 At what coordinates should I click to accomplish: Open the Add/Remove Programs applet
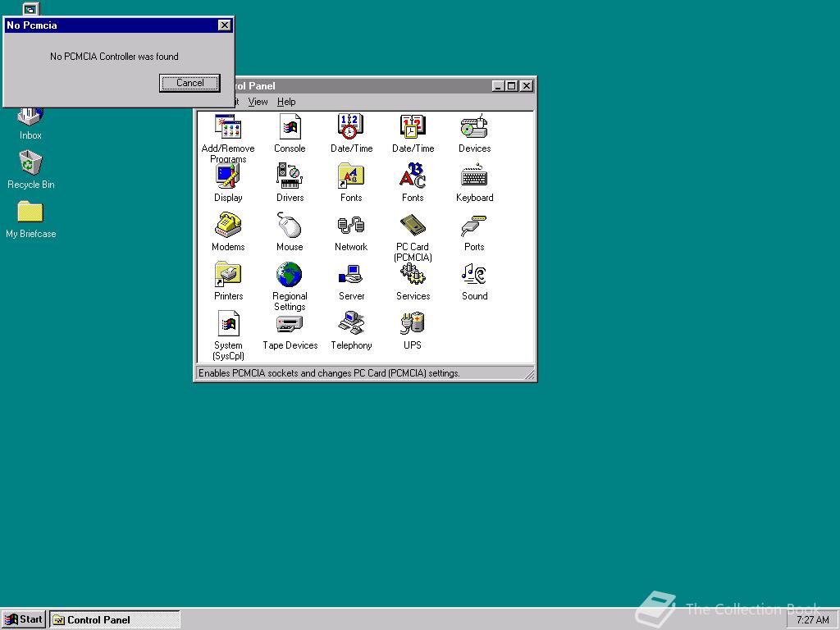228,127
